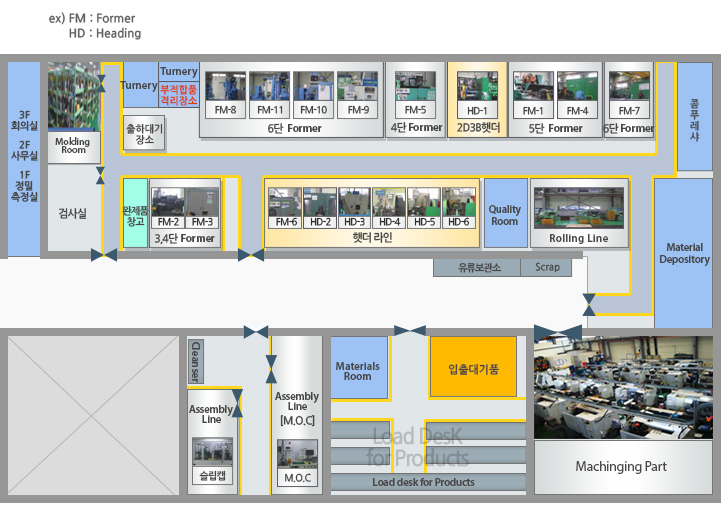Open the HD-6 header photo
722x520 pixels.
(x=459, y=202)
